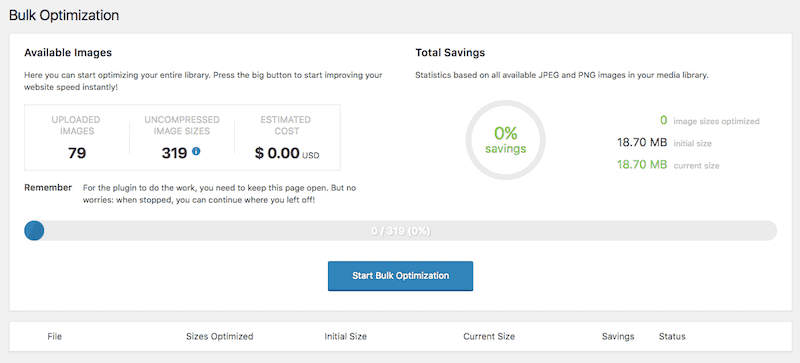This screenshot has height=363, width=800.
Task: Click the Available Images heading
Action: pos(68,52)
